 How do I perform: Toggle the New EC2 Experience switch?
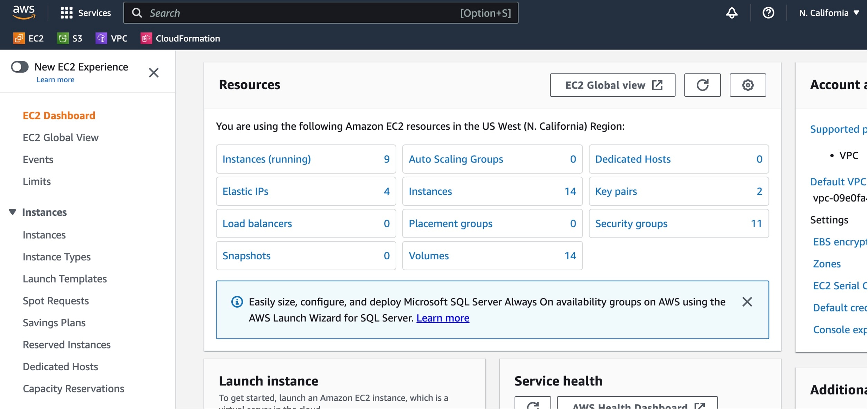click(20, 67)
